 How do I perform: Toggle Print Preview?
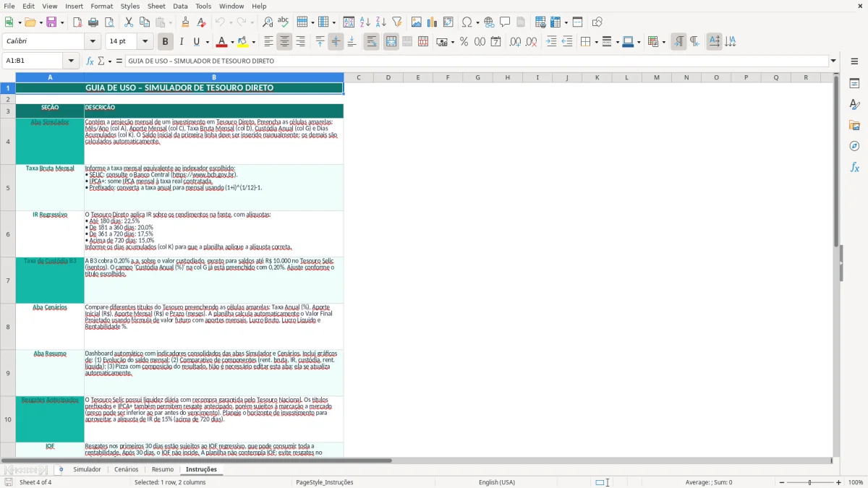tap(109, 22)
